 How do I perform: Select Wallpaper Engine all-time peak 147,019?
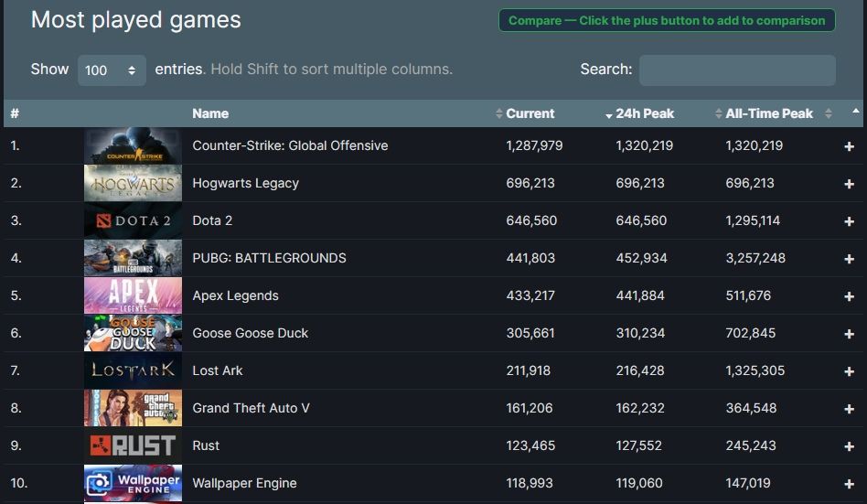747,483
